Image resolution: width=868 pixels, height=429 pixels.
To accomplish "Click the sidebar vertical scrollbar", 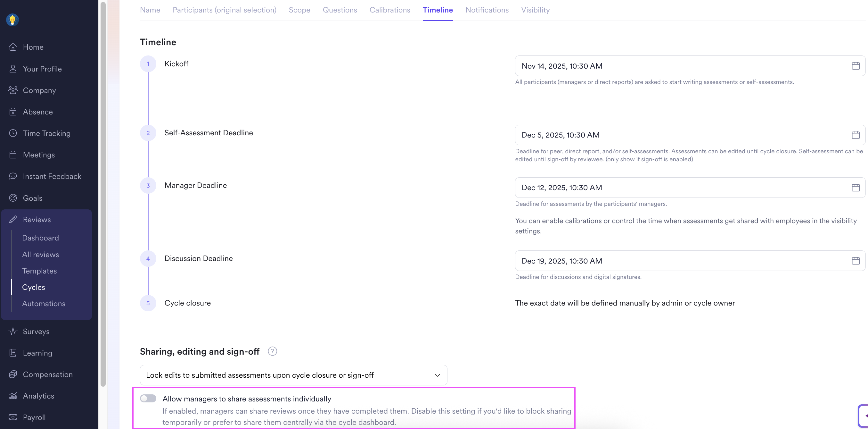I will coord(103,194).
